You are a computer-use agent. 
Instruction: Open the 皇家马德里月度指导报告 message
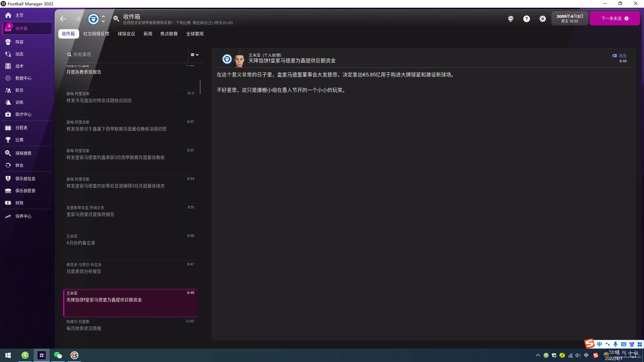pos(131,217)
